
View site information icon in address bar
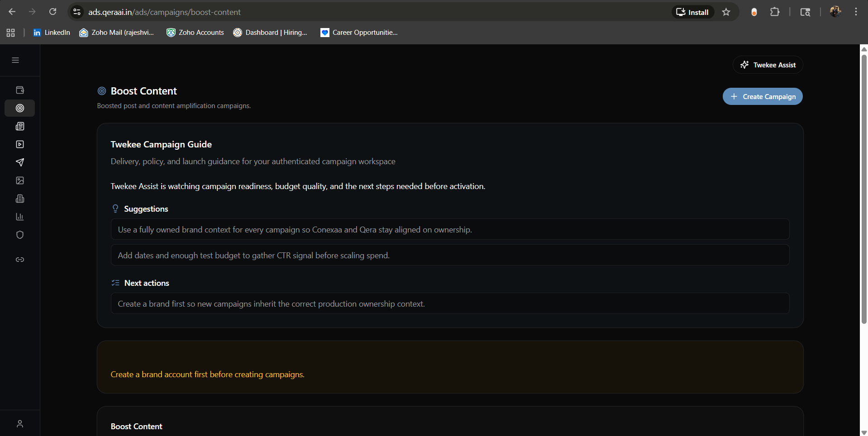[x=77, y=12]
